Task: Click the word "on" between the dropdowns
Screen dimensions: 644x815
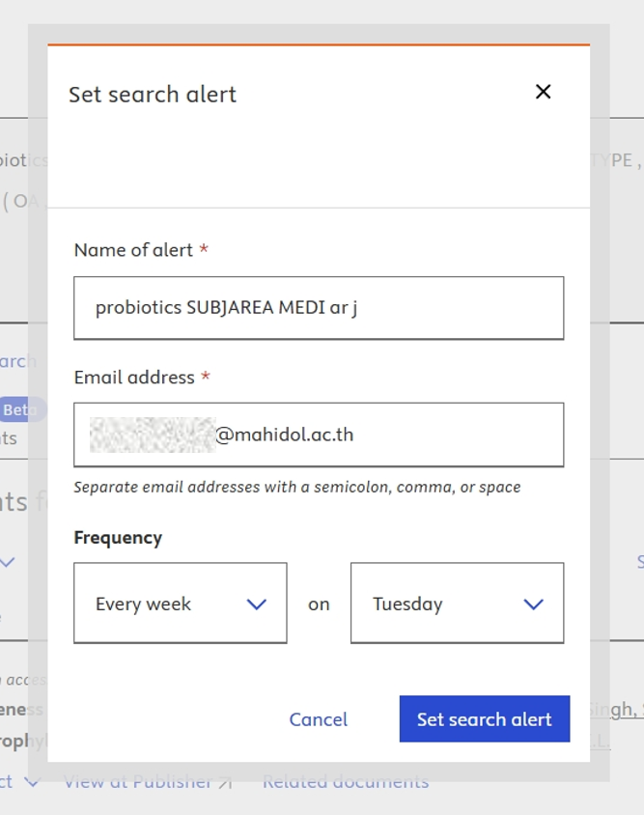Action: pyautogui.click(x=319, y=604)
